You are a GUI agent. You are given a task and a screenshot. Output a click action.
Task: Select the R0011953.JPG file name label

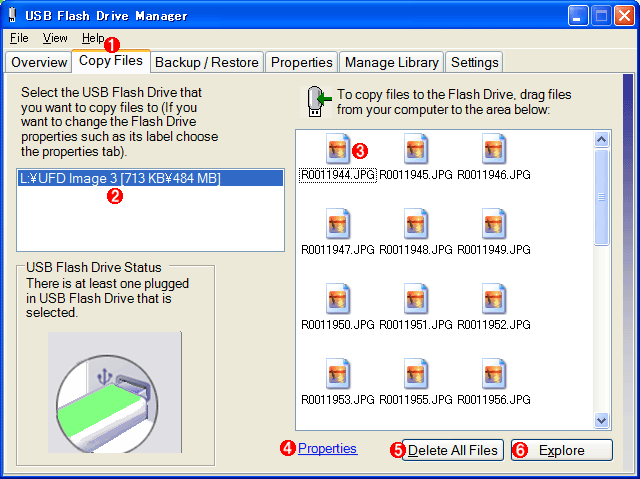pos(338,400)
